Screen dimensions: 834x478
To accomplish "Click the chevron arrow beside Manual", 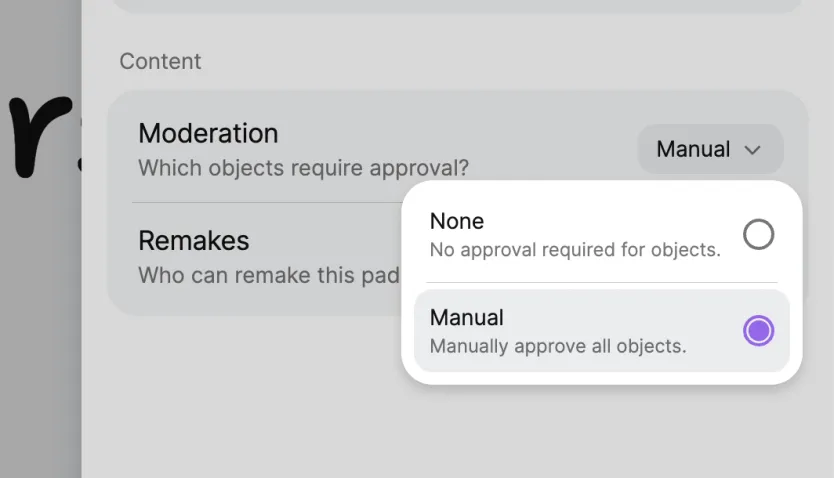I will point(753,150).
